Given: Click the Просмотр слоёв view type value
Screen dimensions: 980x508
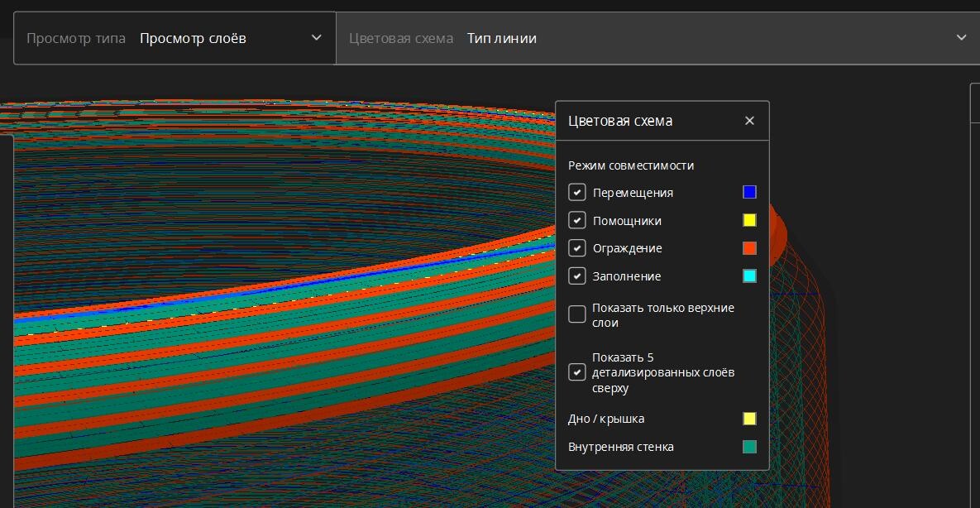Looking at the screenshot, I should pos(193,38).
